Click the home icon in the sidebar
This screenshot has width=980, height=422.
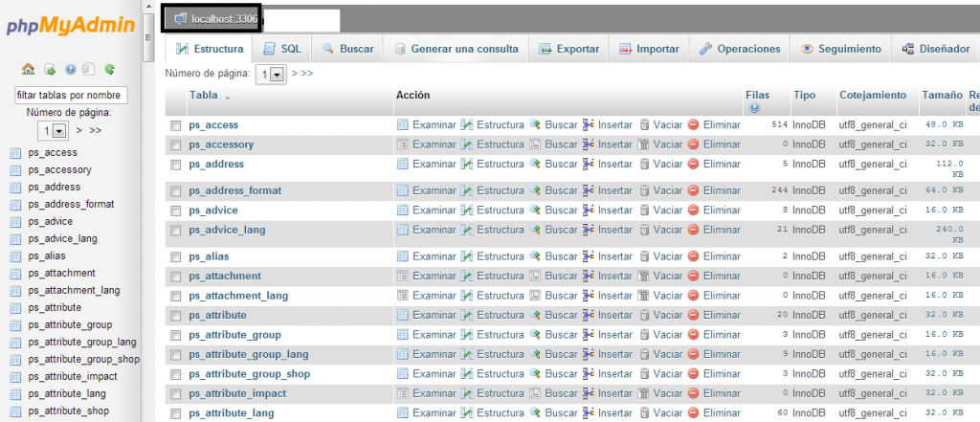click(x=28, y=70)
